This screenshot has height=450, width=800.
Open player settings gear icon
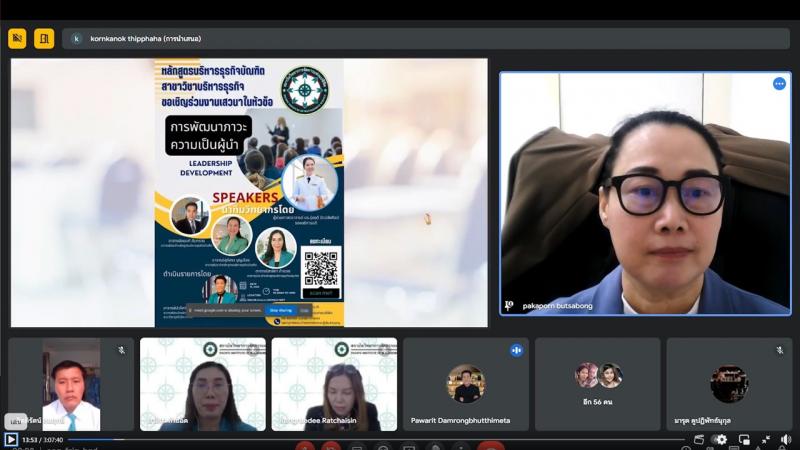pyautogui.click(x=721, y=439)
